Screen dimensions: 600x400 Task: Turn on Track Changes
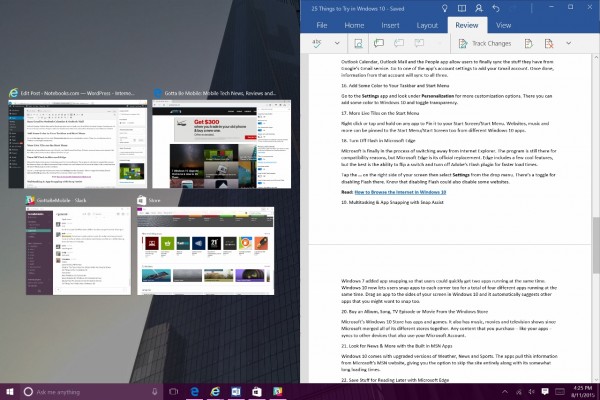click(484, 44)
